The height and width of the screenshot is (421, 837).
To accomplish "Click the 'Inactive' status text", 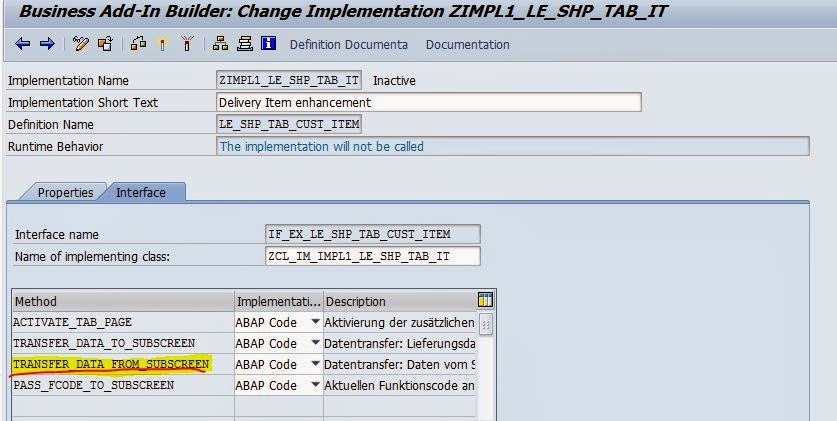I will [x=394, y=81].
